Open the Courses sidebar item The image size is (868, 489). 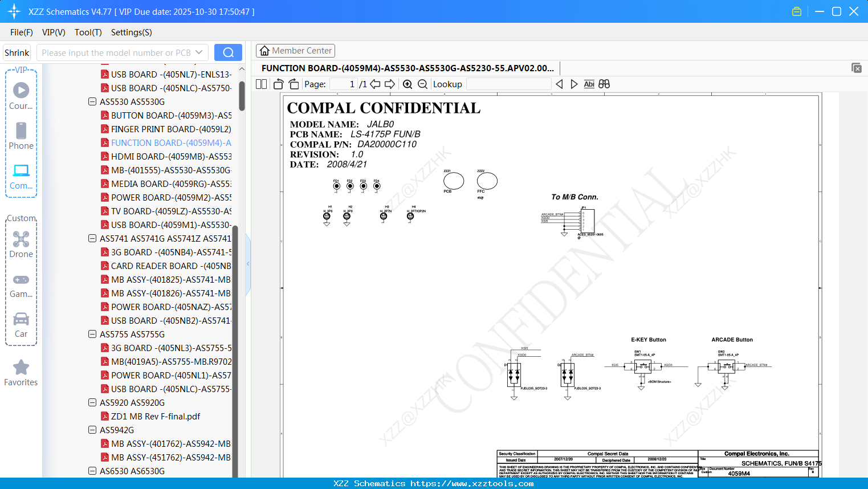click(x=21, y=96)
